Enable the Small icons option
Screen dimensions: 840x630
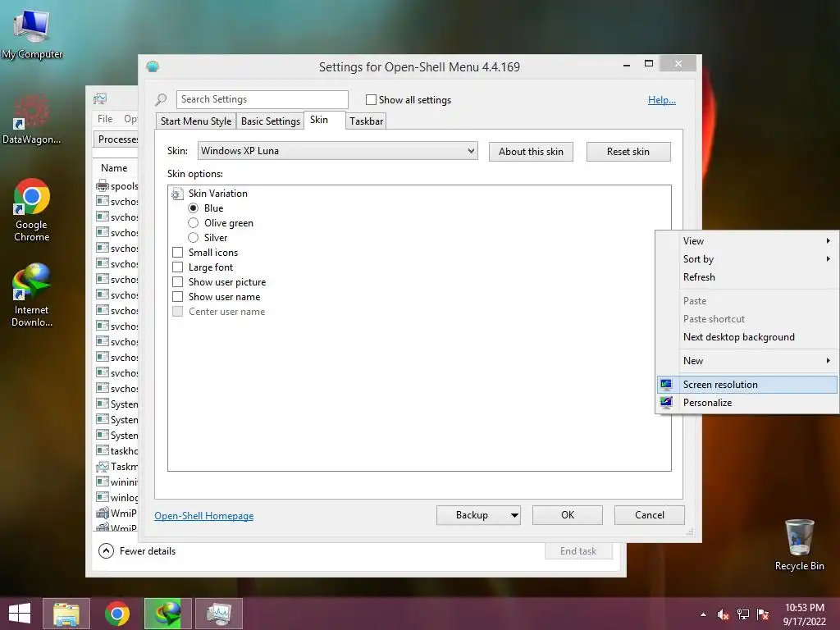point(177,253)
